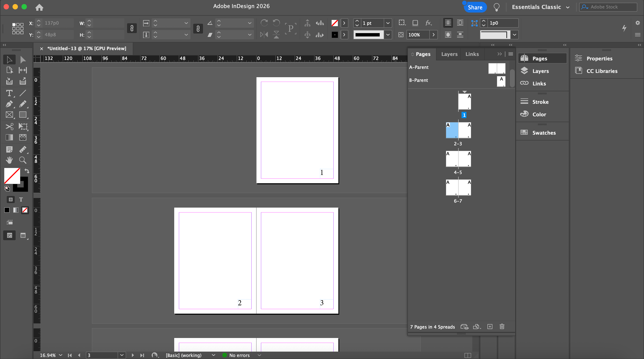Toggle constrain proportions for width and height
644x359 pixels.
pyautogui.click(x=132, y=28)
